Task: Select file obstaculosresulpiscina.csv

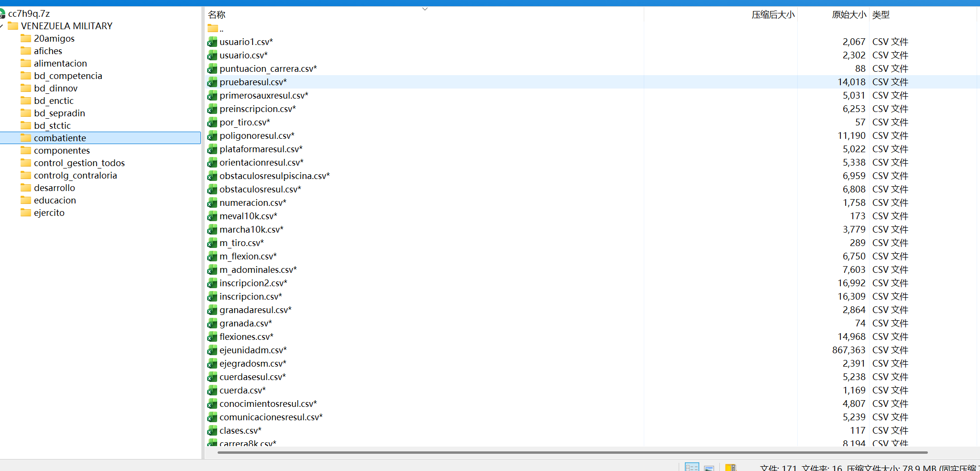Action: click(275, 176)
